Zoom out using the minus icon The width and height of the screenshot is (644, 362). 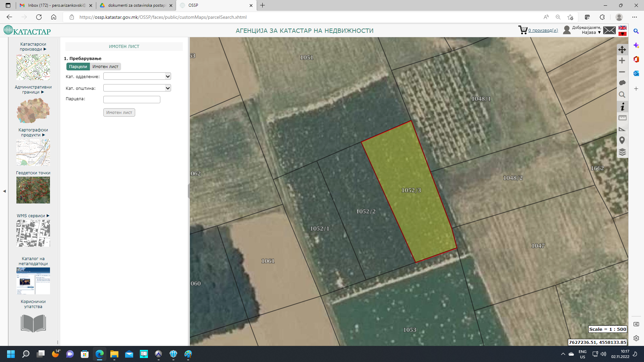click(x=622, y=72)
